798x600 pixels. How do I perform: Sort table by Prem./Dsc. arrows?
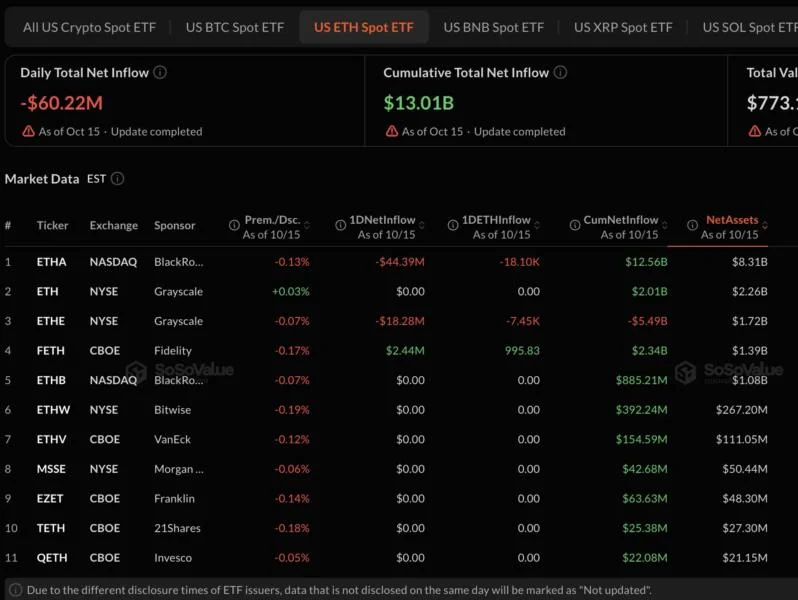(x=307, y=225)
